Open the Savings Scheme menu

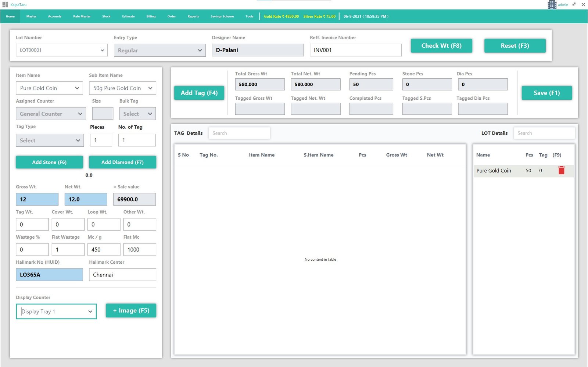click(222, 16)
